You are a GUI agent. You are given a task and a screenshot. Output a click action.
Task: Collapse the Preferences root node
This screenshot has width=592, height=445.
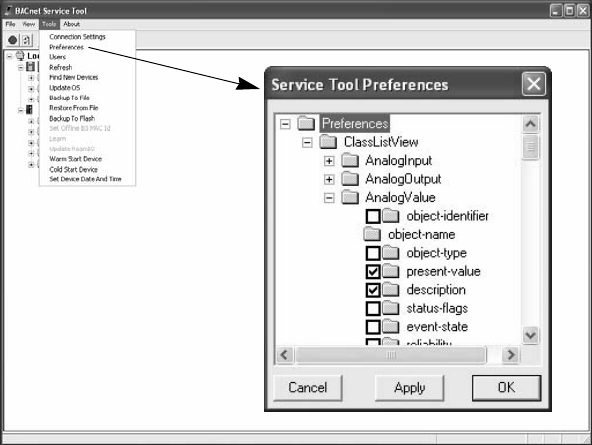285,124
